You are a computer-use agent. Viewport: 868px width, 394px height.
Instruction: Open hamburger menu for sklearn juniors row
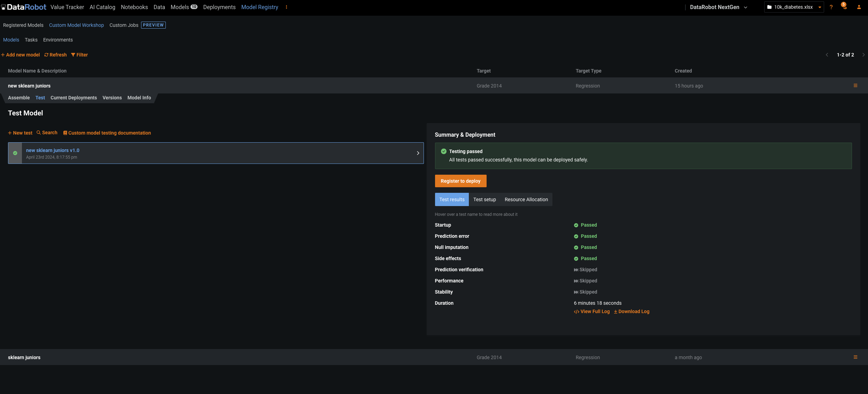tap(855, 357)
